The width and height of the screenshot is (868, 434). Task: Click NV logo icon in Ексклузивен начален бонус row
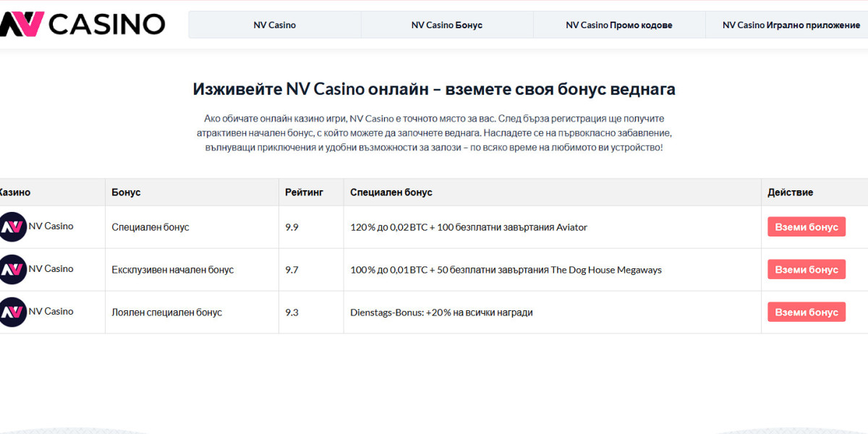pos(12,270)
